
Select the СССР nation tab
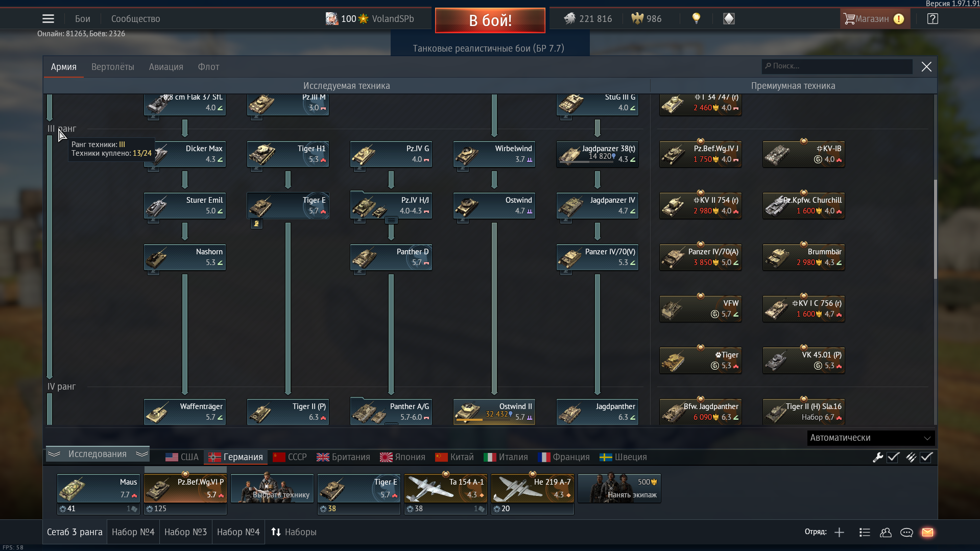(290, 457)
